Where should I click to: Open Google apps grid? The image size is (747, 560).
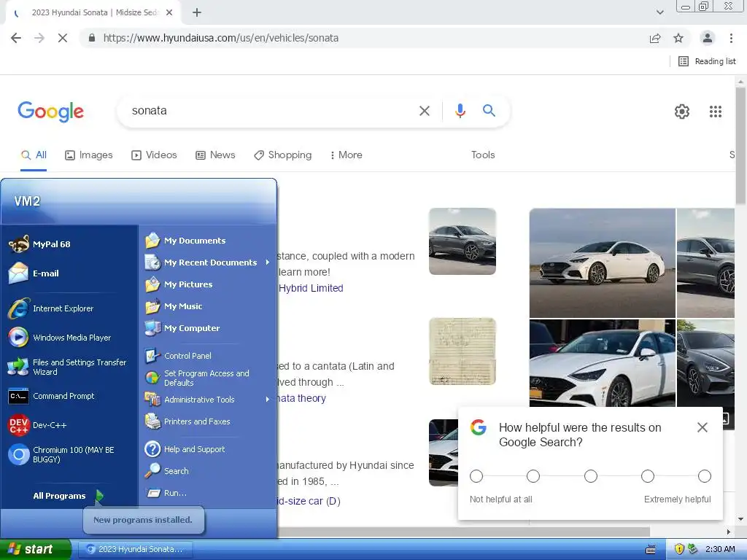(715, 112)
